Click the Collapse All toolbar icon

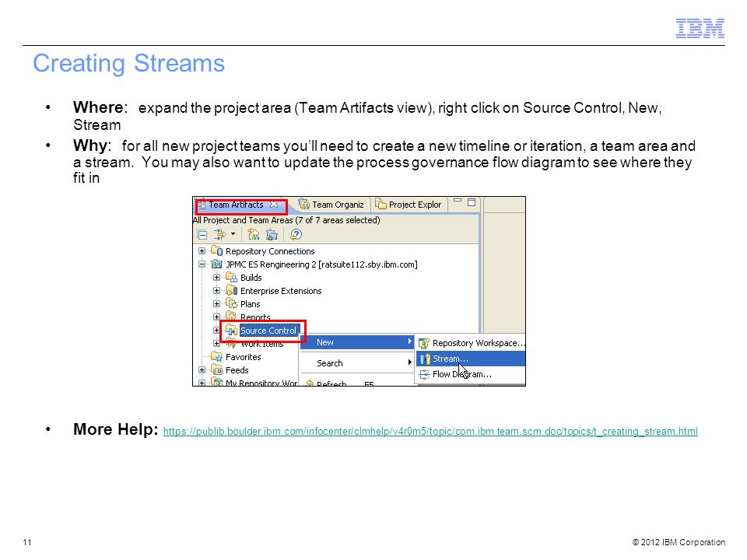click(202, 235)
